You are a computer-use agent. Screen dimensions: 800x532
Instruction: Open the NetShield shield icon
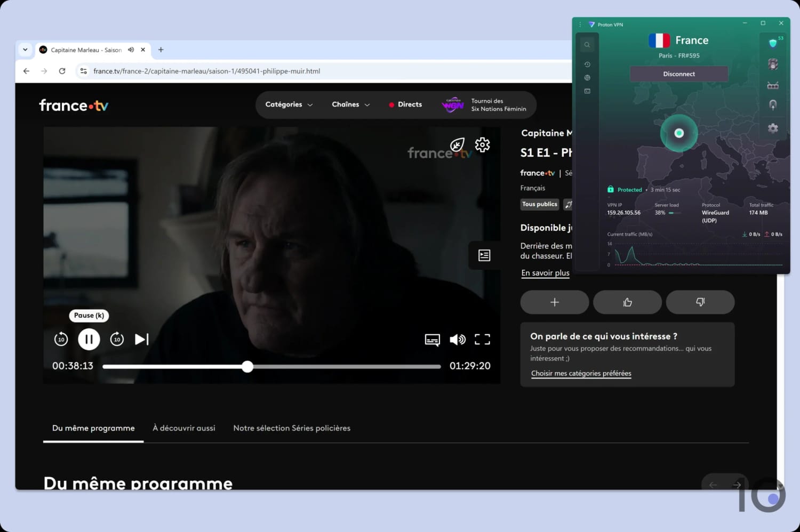pos(773,43)
